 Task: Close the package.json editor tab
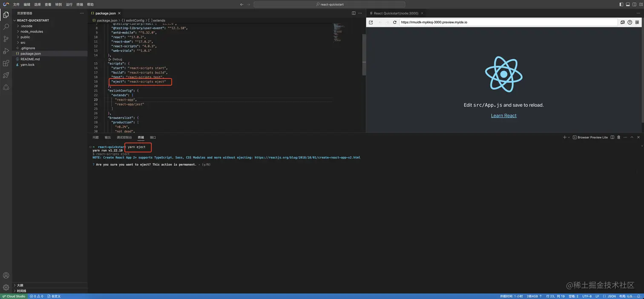point(119,13)
